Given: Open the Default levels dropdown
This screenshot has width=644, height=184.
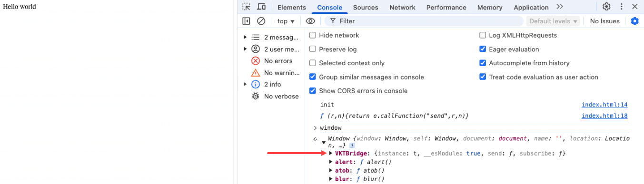Looking at the screenshot, I should 553,21.
